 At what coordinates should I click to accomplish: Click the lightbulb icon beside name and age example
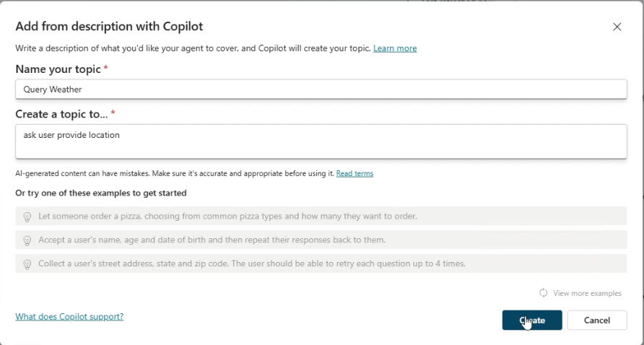[27, 240]
